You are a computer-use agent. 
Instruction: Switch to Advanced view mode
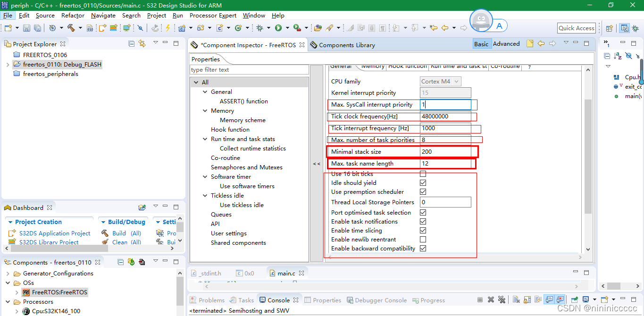click(x=506, y=43)
